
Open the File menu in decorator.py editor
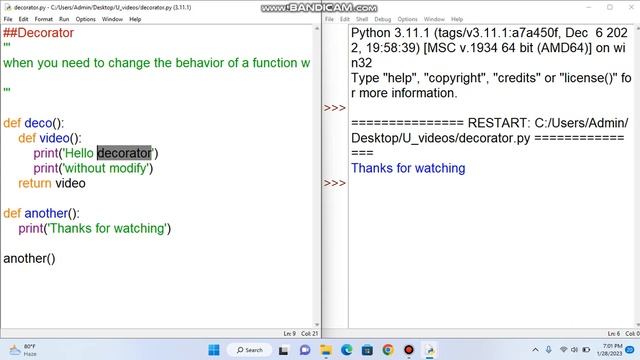point(8,19)
